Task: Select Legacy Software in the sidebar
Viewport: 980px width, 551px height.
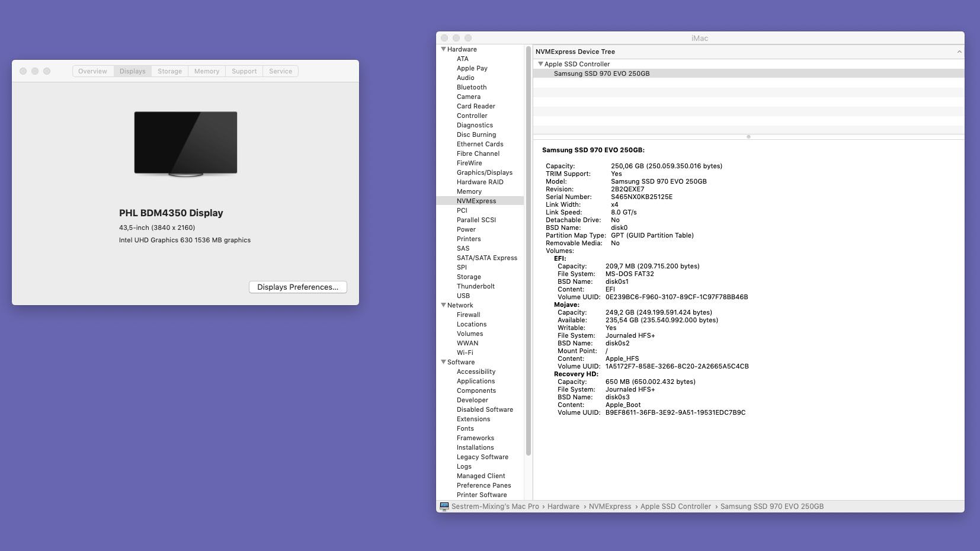Action: pos(482,457)
